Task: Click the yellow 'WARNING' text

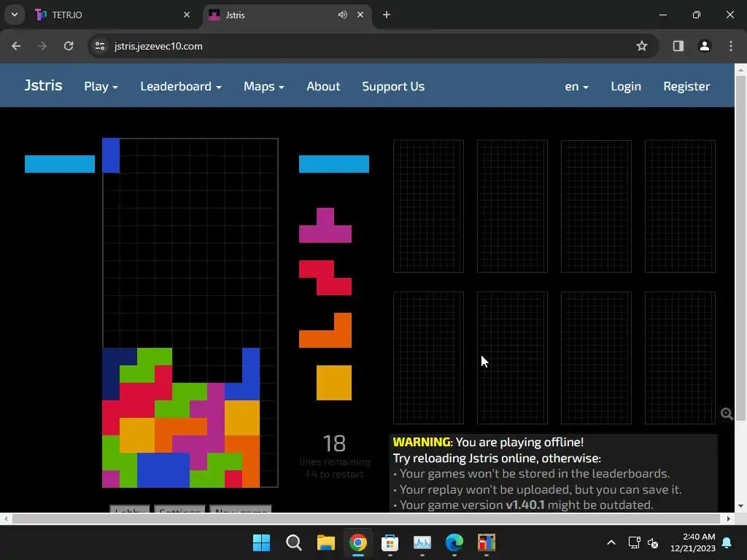Action: pyautogui.click(x=422, y=442)
